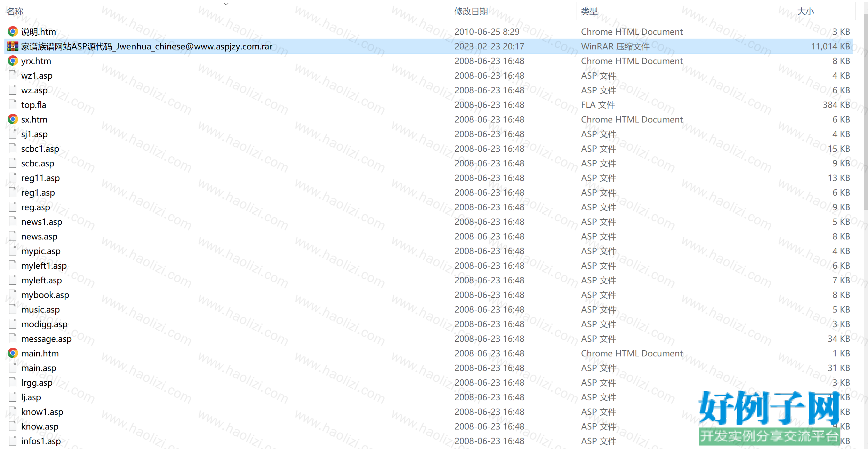
Task: Click the file icon for news1.asp
Action: click(x=13, y=222)
